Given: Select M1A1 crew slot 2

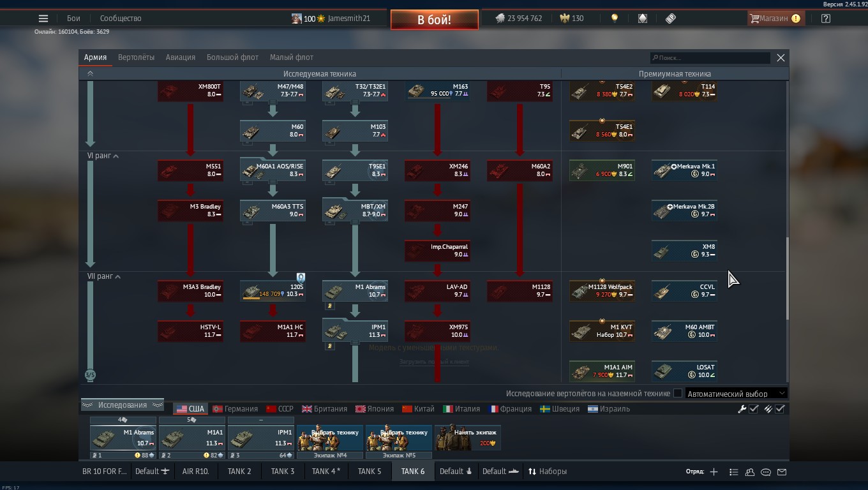Looking at the screenshot, I should coord(192,438).
